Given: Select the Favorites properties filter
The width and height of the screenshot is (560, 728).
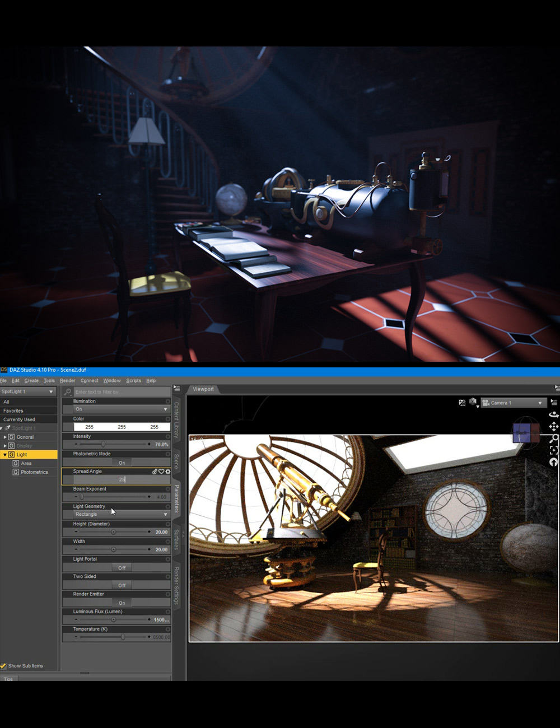Looking at the screenshot, I should pos(29,410).
